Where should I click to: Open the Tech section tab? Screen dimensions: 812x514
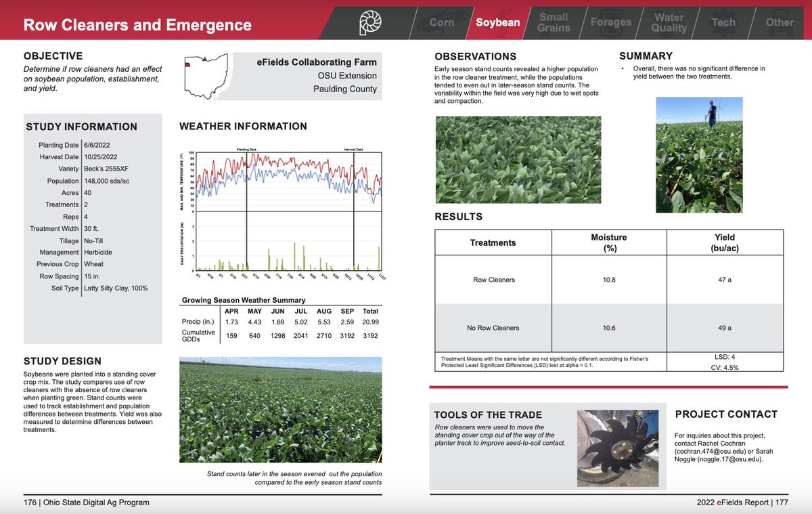723,22
